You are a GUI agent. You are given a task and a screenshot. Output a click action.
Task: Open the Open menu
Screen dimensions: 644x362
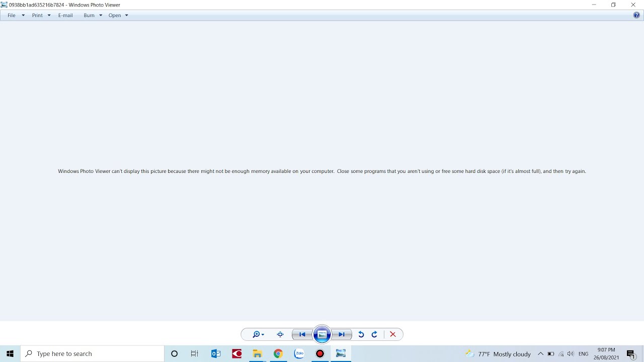coord(115,15)
